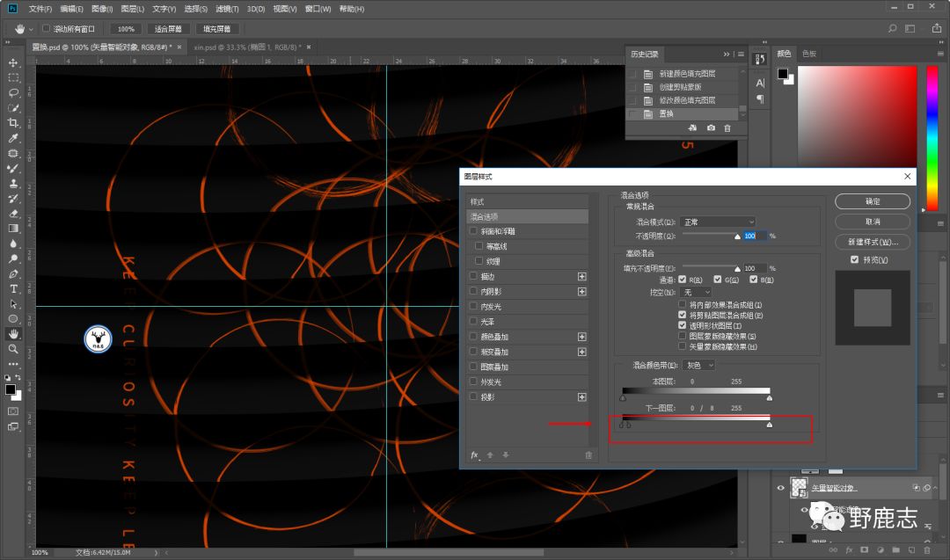The width and height of the screenshot is (950, 560).
Task: Select the Pen tool
Action: [12, 273]
